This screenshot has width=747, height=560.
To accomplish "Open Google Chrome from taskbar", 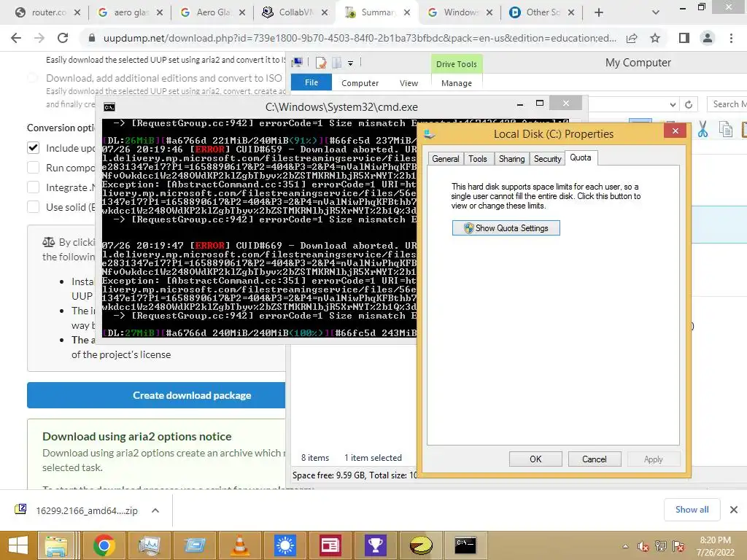I will [104, 545].
